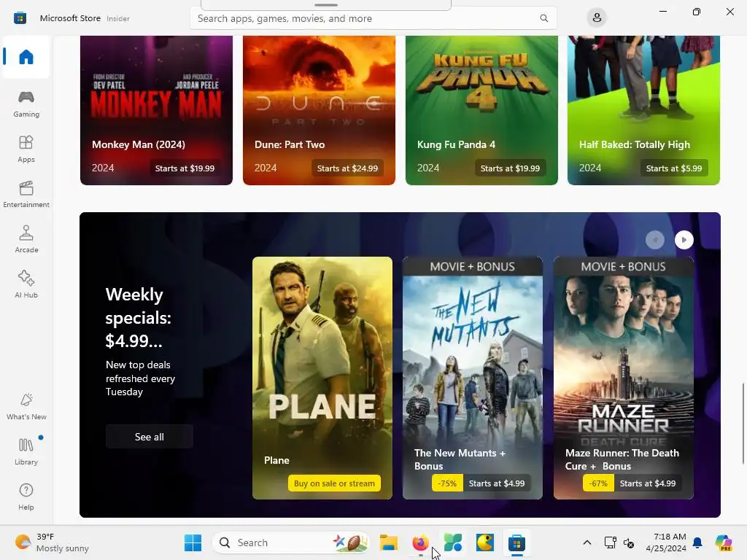This screenshot has height=560, width=747.
Task: Click previous arrow in weekly specials carousel
Action: pyautogui.click(x=654, y=239)
